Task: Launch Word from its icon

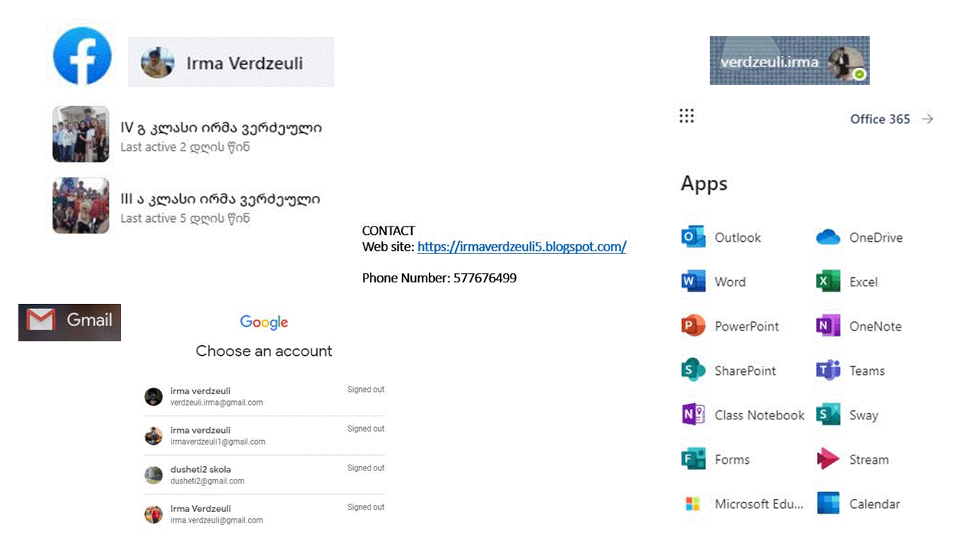Action: click(693, 282)
